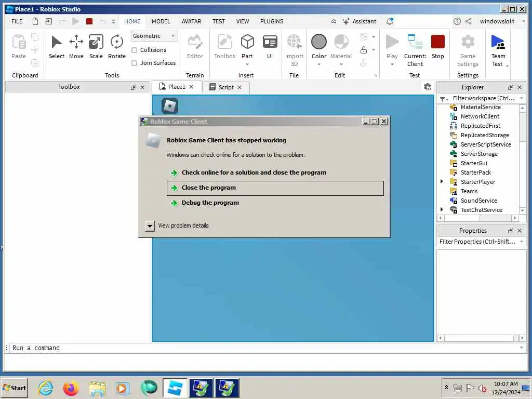Click the Stop test button
This screenshot has height=399, width=532.
[x=437, y=47]
